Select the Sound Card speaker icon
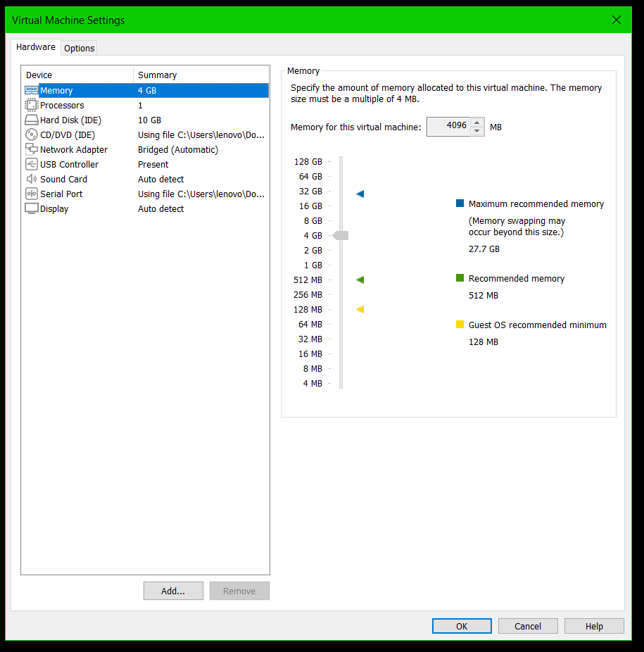 click(x=32, y=179)
